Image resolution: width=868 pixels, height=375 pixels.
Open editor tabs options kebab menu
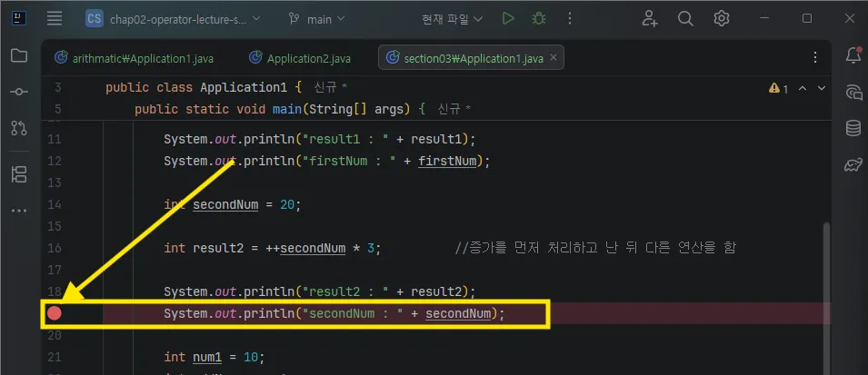pos(815,57)
